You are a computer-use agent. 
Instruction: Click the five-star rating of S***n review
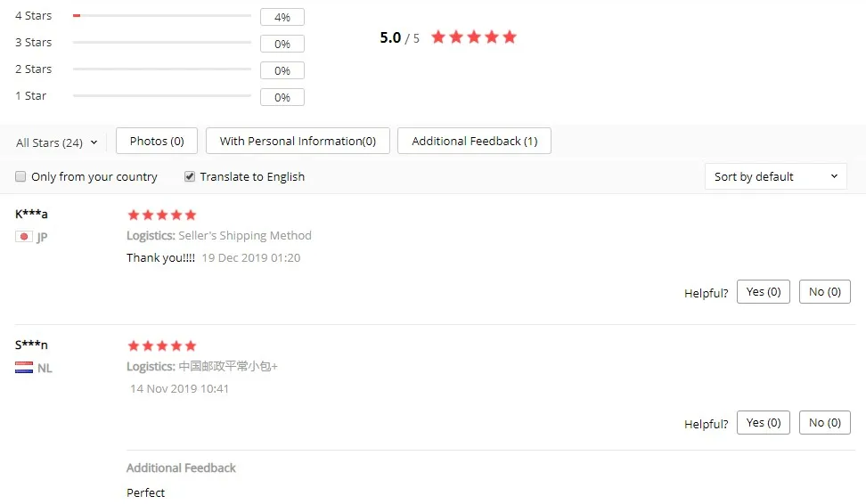162,345
